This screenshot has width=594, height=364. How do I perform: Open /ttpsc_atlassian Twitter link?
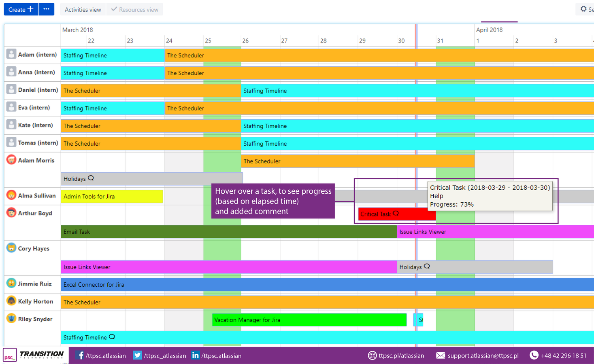pyautogui.click(x=165, y=356)
